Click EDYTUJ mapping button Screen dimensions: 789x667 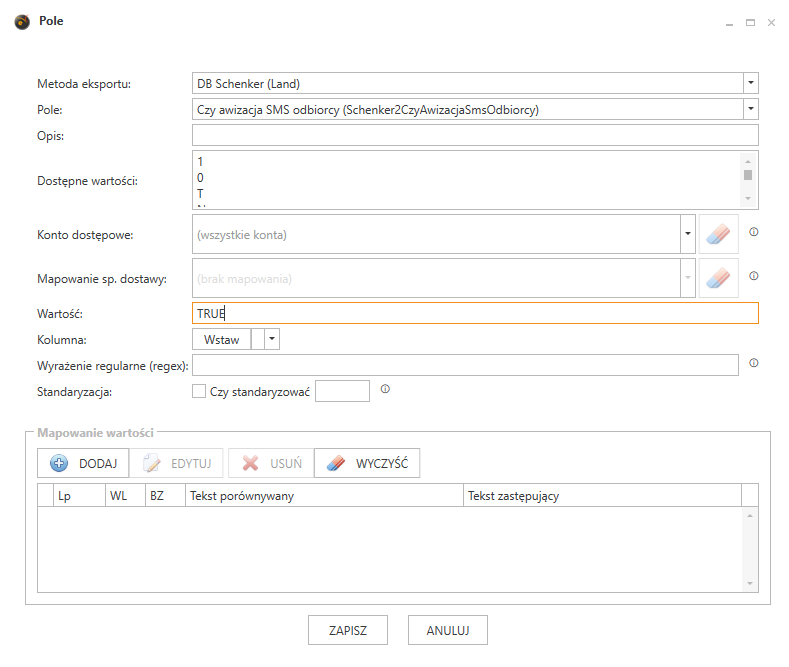[x=177, y=463]
